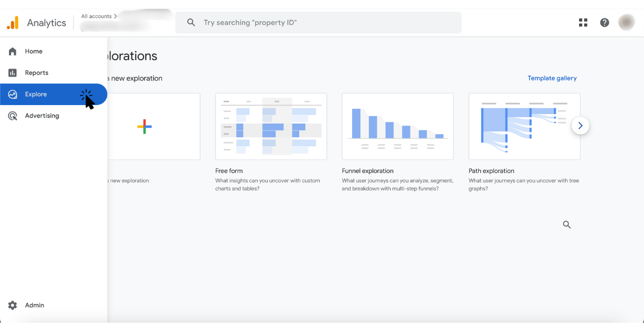This screenshot has width=644, height=331.
Task: Click the search bar input field
Action: (327, 23)
